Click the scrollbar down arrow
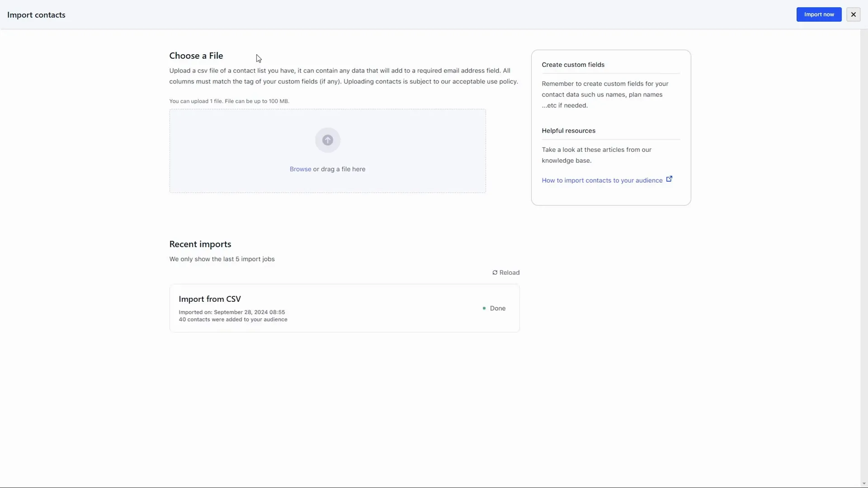The image size is (868, 488). (x=864, y=484)
